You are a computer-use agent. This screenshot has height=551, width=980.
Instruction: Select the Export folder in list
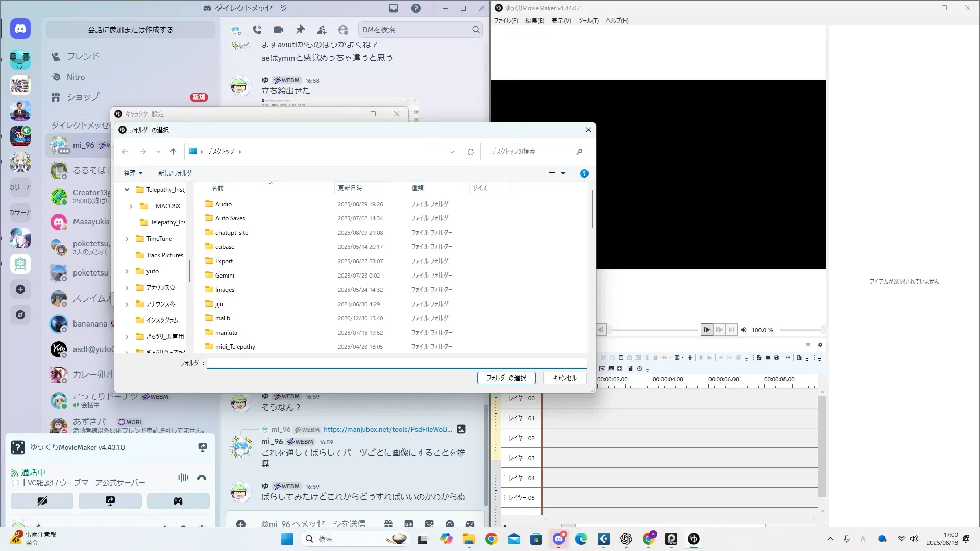tap(224, 261)
